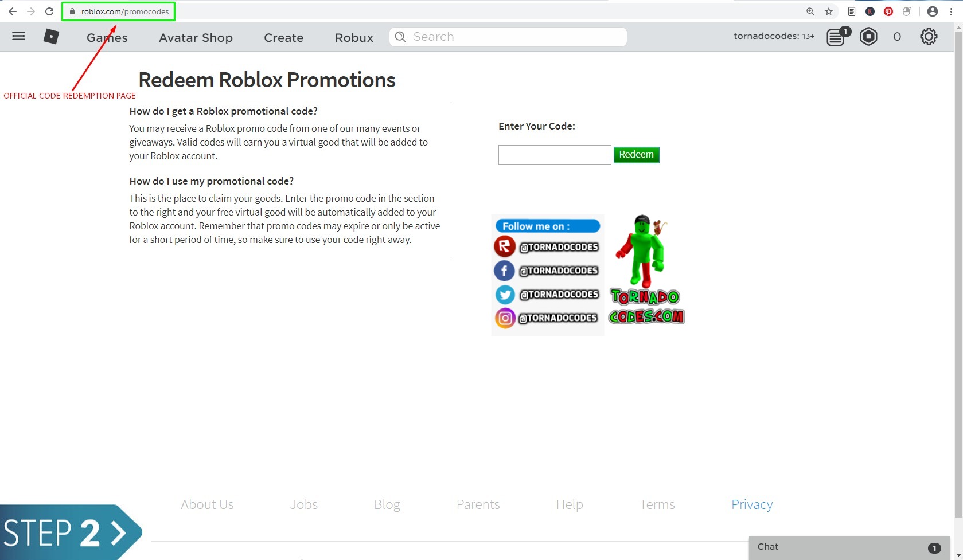Open the Terms footer link

657,504
